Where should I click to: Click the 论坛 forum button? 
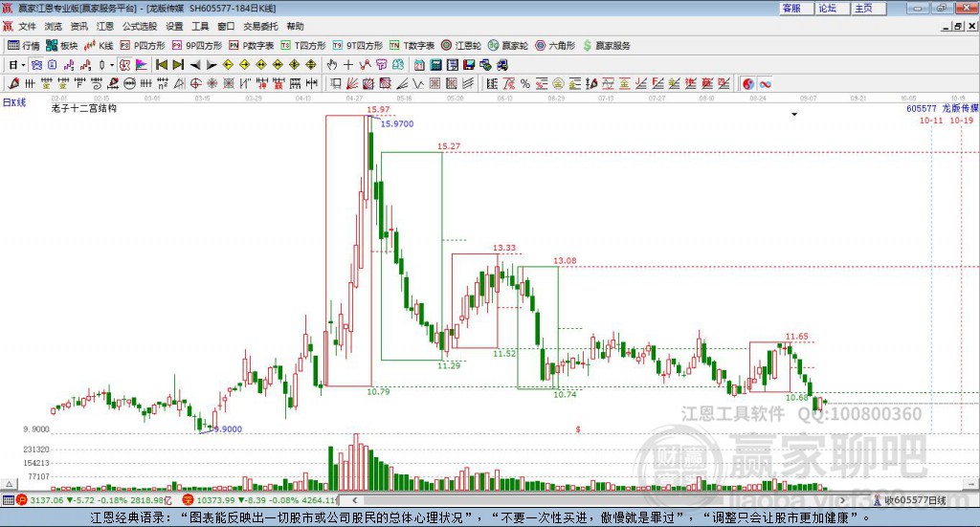[x=833, y=8]
